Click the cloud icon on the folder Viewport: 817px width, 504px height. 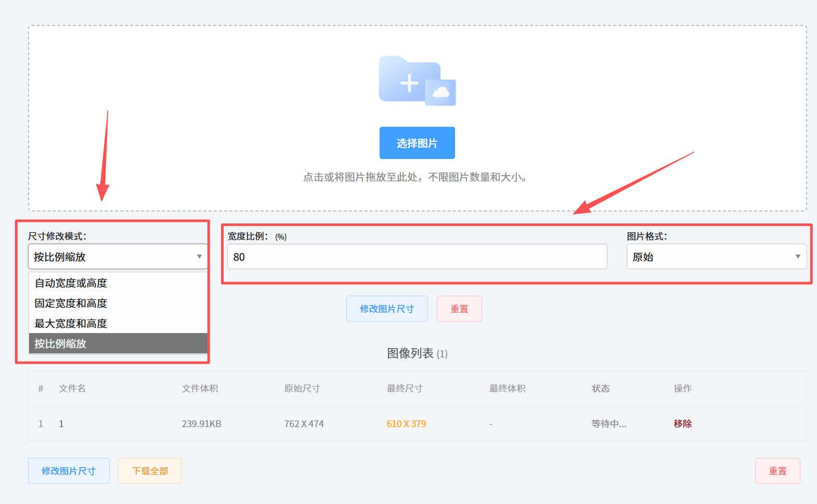tap(440, 92)
